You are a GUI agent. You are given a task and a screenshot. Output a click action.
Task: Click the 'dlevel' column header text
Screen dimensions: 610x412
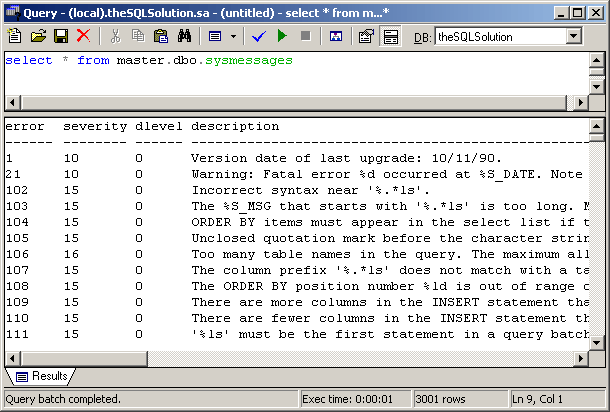click(x=159, y=126)
